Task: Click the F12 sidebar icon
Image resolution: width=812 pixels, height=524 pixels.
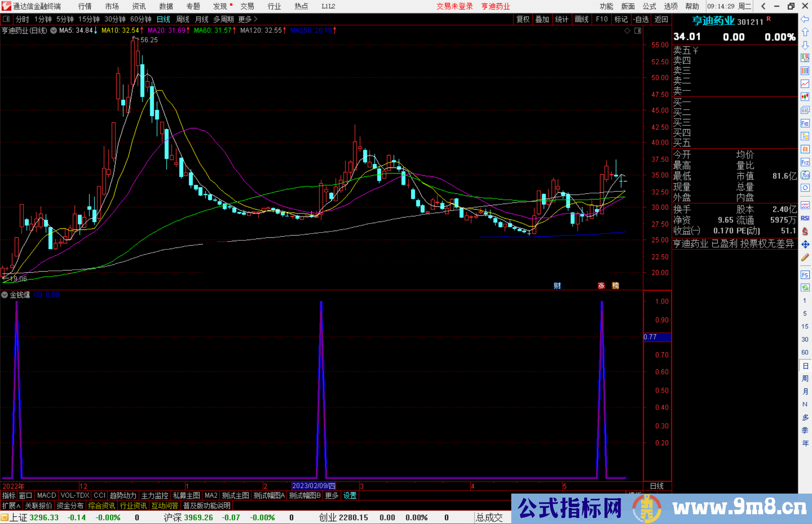Action: coord(805,162)
